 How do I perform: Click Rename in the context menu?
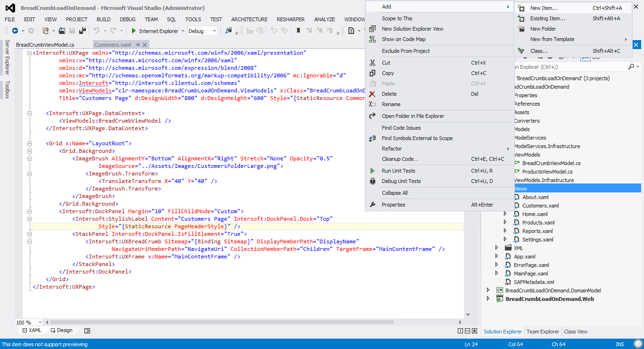point(439,104)
